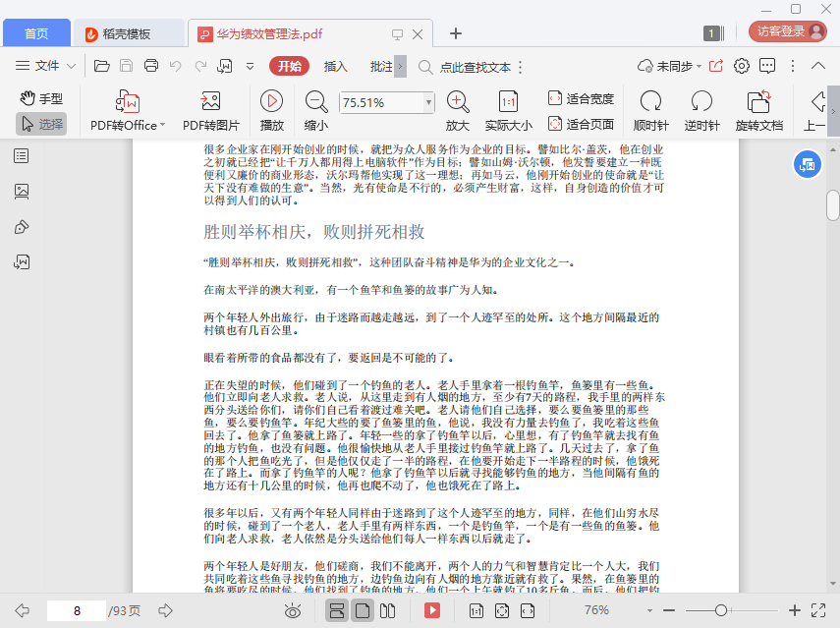Collapse the ribbon with the up chevron
This screenshot has height=628, width=840.
click(x=818, y=66)
